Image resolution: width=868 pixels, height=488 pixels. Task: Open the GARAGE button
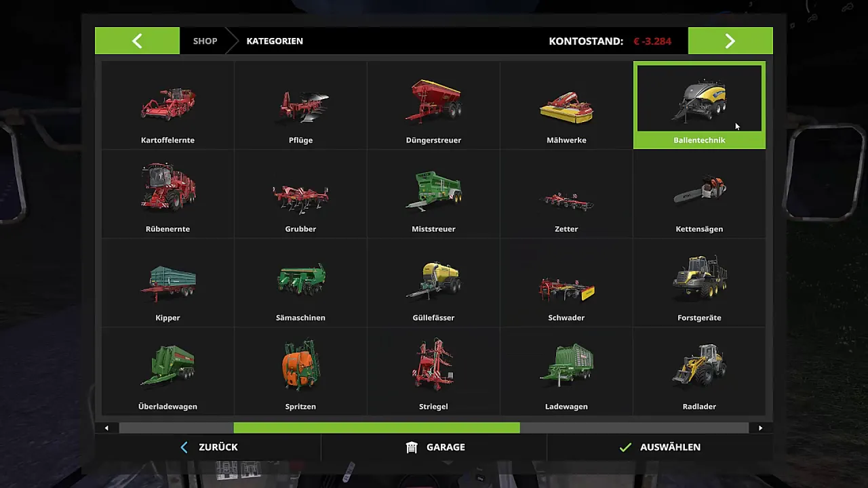tap(434, 447)
